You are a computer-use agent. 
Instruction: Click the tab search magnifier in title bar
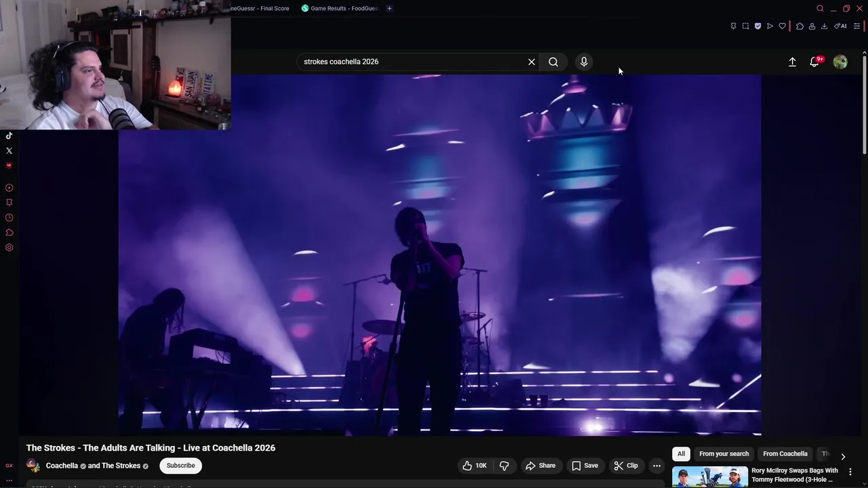(x=820, y=8)
